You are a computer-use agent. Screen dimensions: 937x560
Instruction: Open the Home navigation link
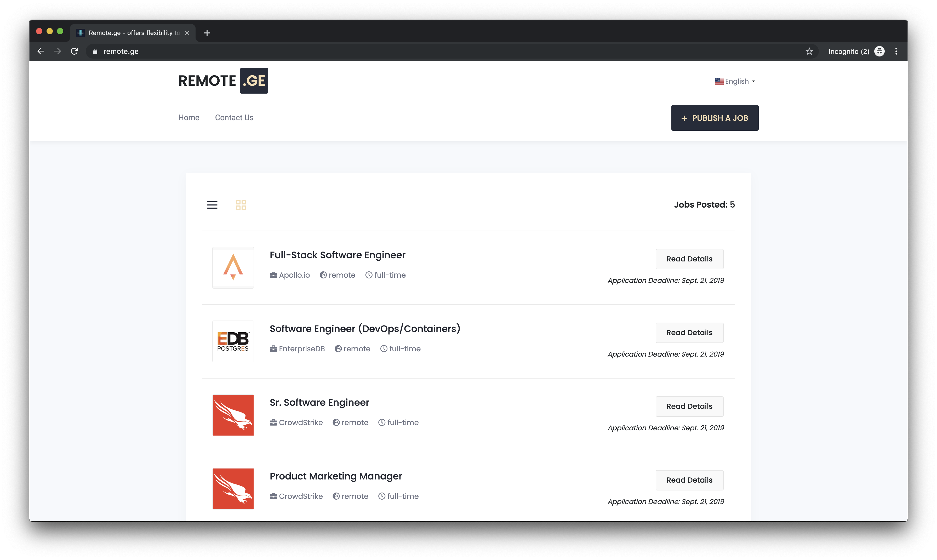click(x=189, y=118)
